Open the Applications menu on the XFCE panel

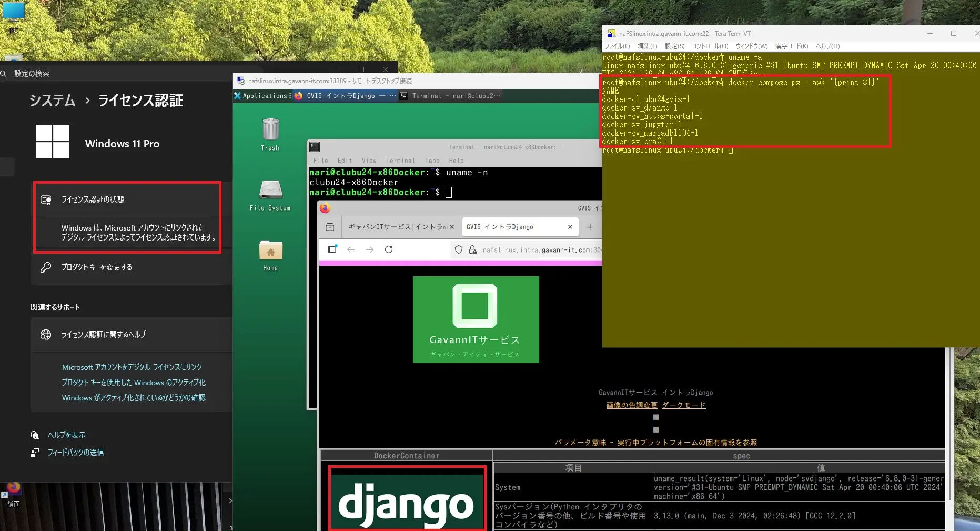[x=261, y=96]
